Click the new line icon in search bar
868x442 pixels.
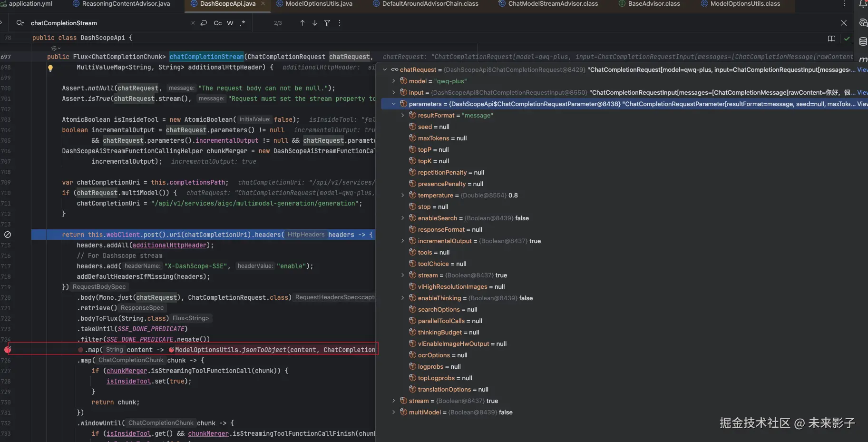point(204,23)
